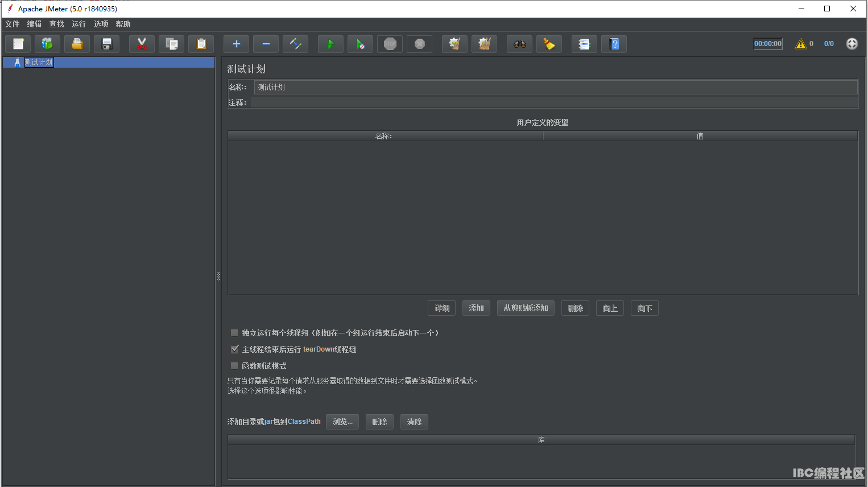Click the 浏览... ClassPath button
The height and width of the screenshot is (487, 868).
342,422
